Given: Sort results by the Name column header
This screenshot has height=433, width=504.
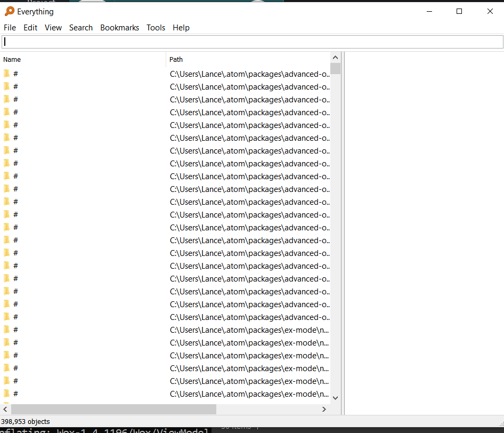Looking at the screenshot, I should coord(12,59).
